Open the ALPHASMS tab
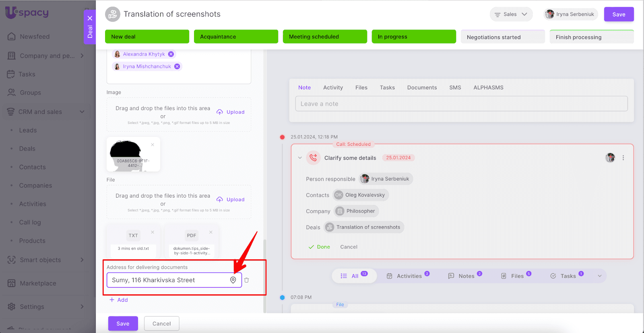Screen dimensions: 644x333 (488, 87)
